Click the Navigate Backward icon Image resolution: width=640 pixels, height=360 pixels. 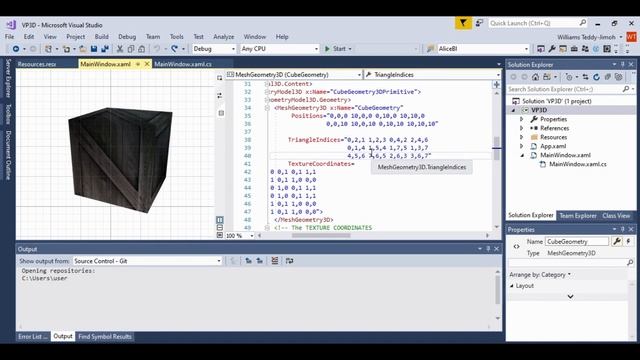tap(16, 49)
